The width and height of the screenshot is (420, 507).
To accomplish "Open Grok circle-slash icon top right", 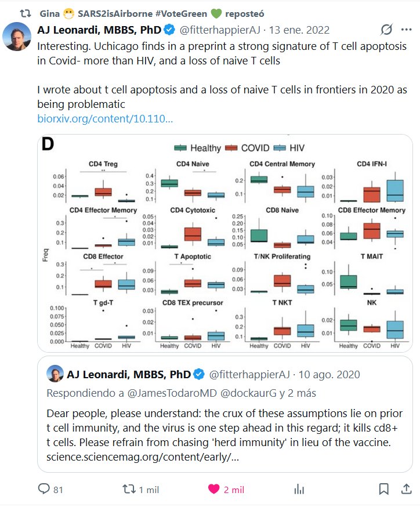I will pyautogui.click(x=386, y=30).
